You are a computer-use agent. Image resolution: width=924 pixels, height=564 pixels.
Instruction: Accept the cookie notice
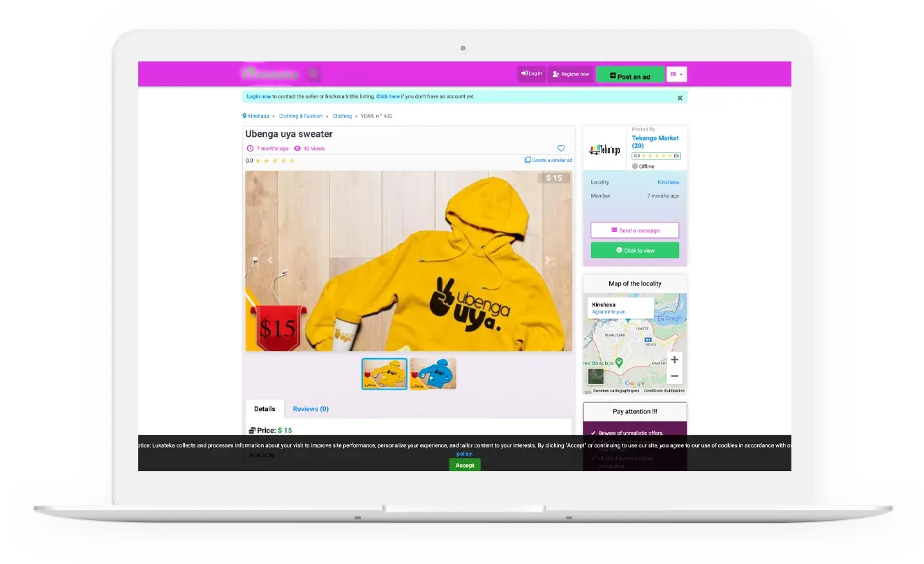click(465, 465)
